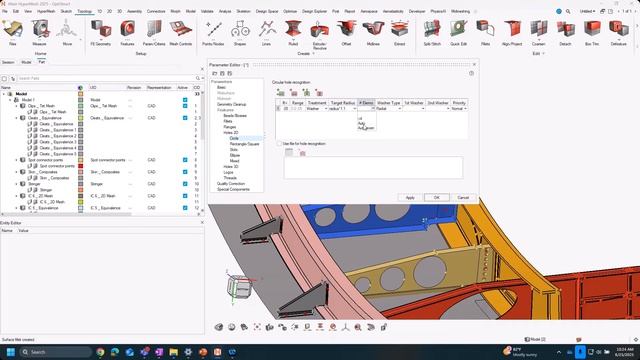Switch to the Validate ribbon tab
640x360 pixels.
(x=207, y=11)
